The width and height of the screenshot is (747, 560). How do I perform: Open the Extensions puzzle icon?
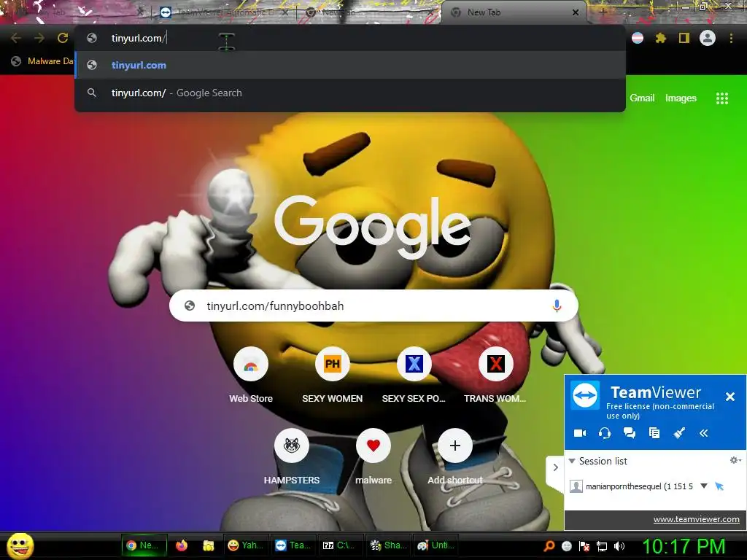coord(660,38)
